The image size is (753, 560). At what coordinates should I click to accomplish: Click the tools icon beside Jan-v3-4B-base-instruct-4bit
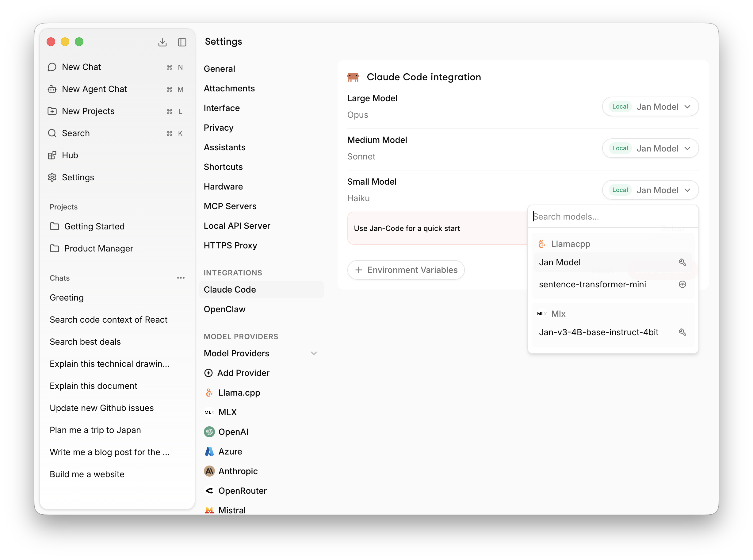pyautogui.click(x=682, y=332)
